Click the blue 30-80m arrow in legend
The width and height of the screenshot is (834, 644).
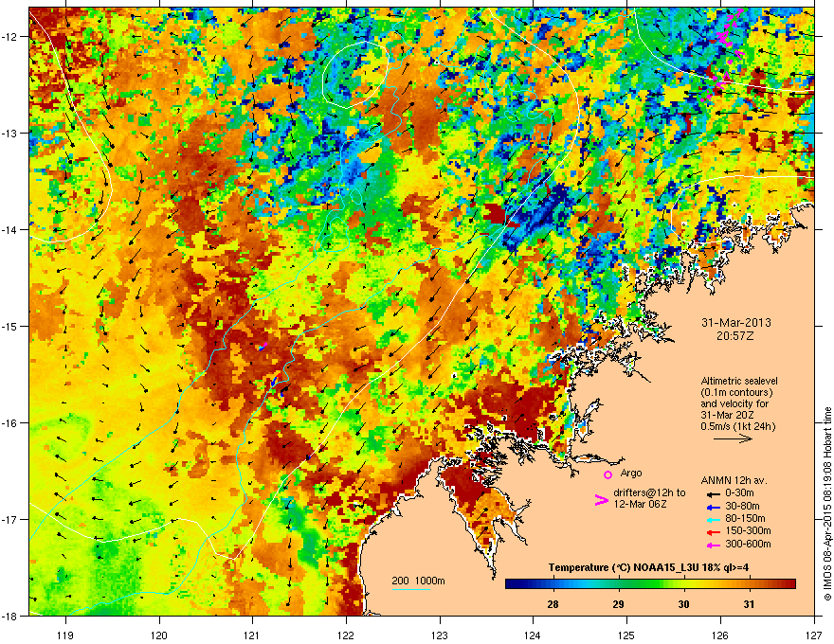714,506
